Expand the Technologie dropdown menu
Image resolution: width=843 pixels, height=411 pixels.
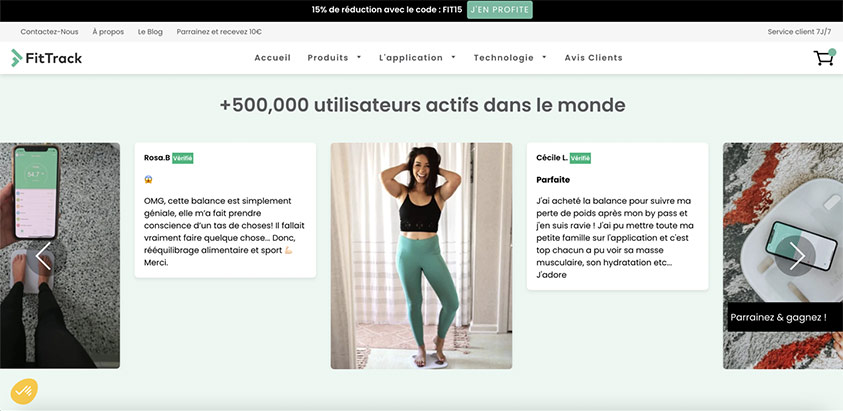click(x=510, y=58)
